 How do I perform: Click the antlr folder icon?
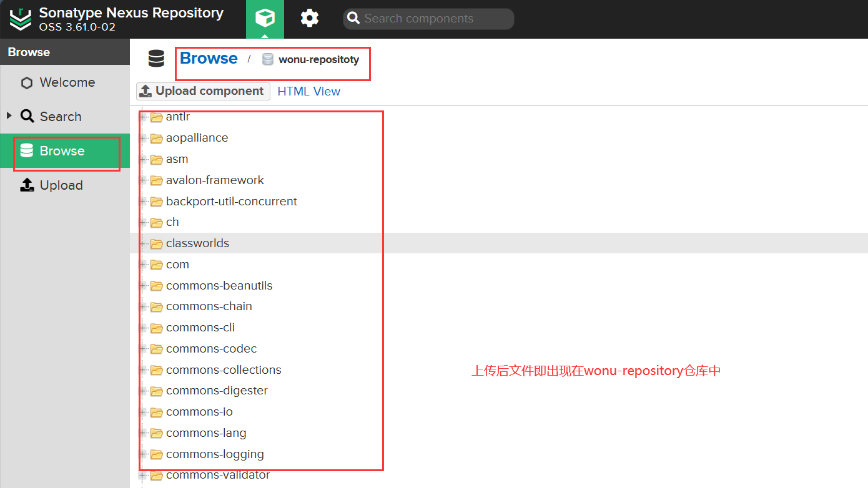coord(156,117)
